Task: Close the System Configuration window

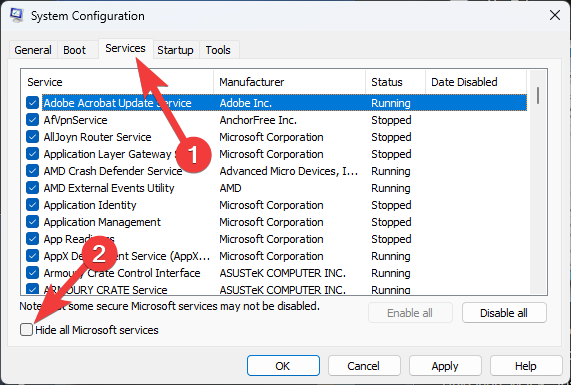Action: [555, 15]
